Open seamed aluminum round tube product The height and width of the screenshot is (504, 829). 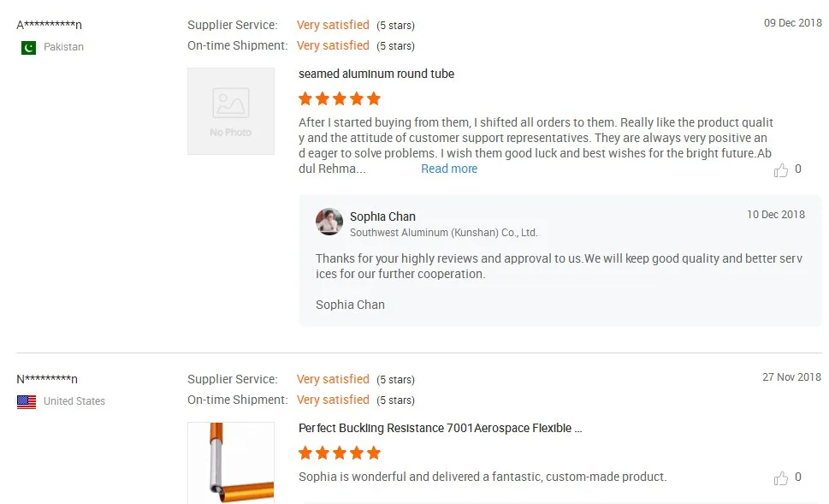(x=376, y=74)
